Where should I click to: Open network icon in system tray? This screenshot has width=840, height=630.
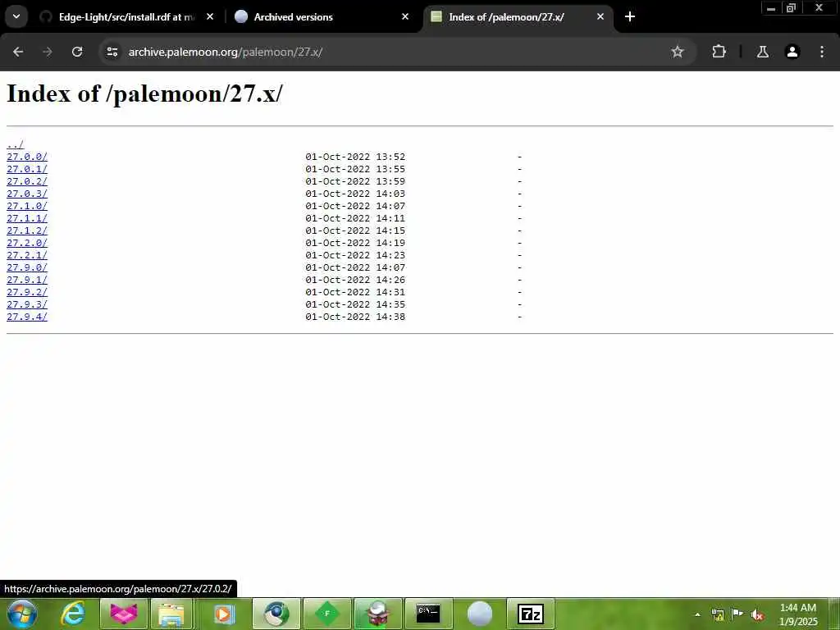(718, 614)
